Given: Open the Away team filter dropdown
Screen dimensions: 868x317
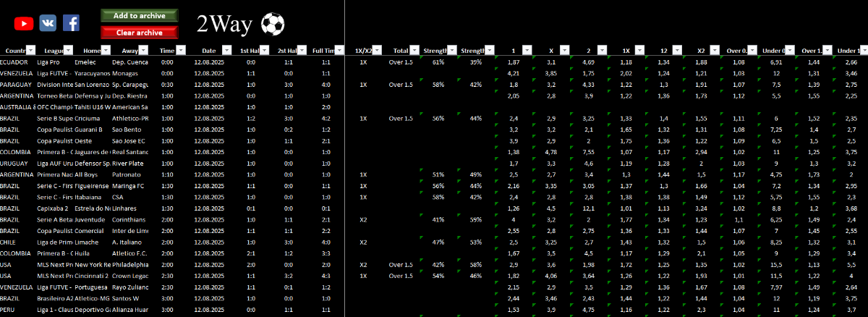Looking at the screenshot, I should tap(143, 51).
